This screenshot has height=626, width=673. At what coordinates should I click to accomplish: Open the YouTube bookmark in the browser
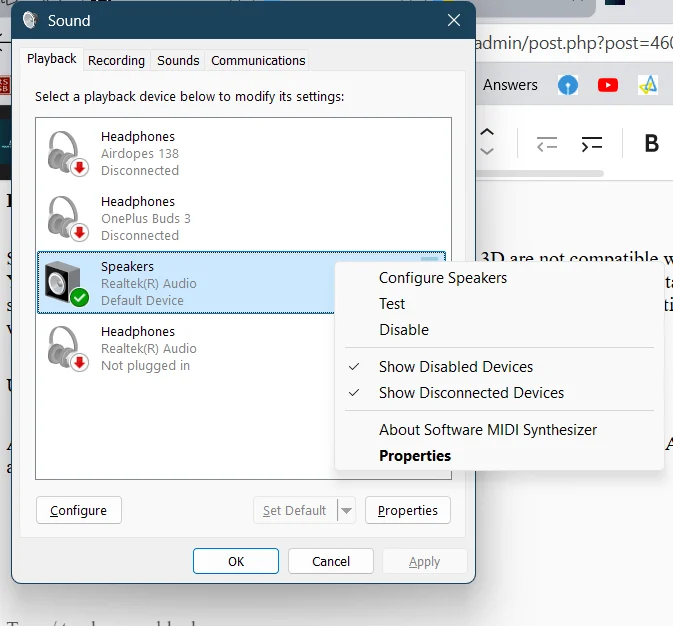[x=607, y=85]
